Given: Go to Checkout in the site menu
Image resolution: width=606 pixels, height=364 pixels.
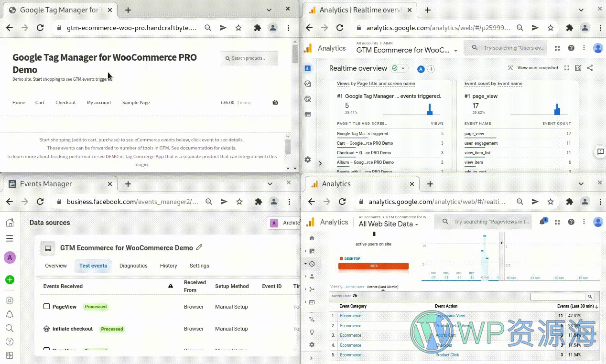Looking at the screenshot, I should pyautogui.click(x=65, y=103).
